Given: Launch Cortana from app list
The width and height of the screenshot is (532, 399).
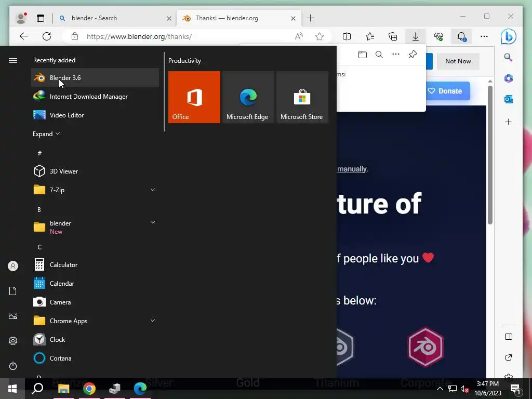Looking at the screenshot, I should (95, 358).
